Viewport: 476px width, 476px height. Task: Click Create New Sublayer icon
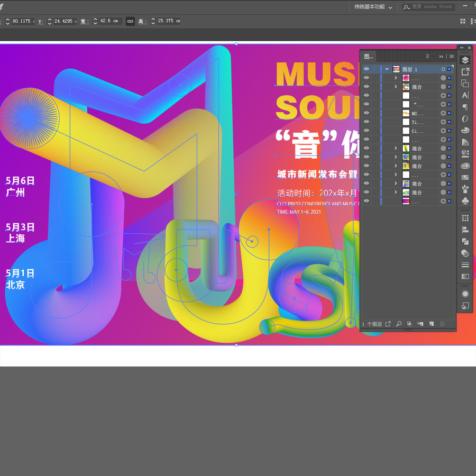[420, 324]
